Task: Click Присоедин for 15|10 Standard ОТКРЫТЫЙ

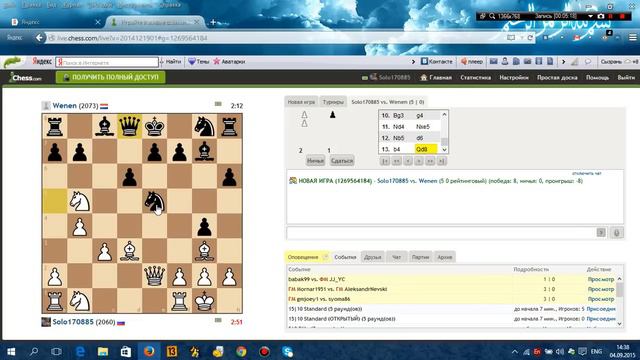Action: point(601,319)
